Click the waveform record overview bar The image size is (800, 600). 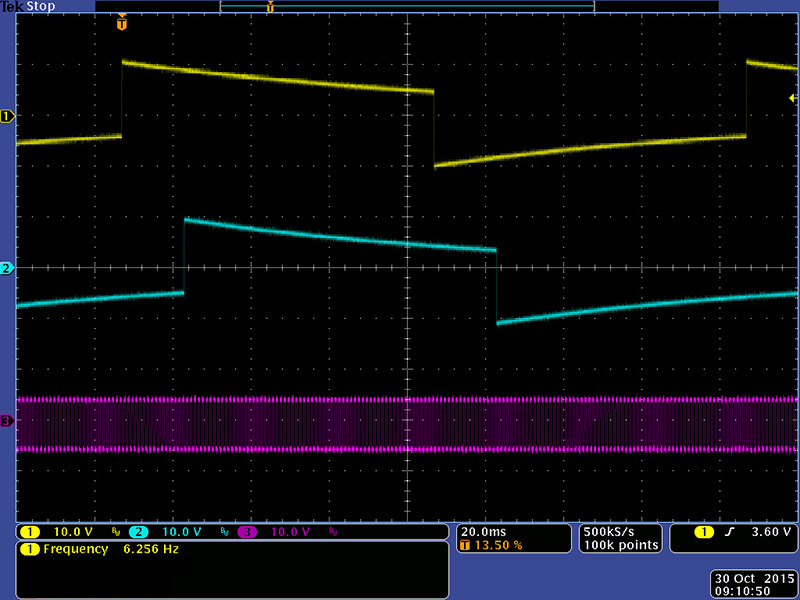406,7
